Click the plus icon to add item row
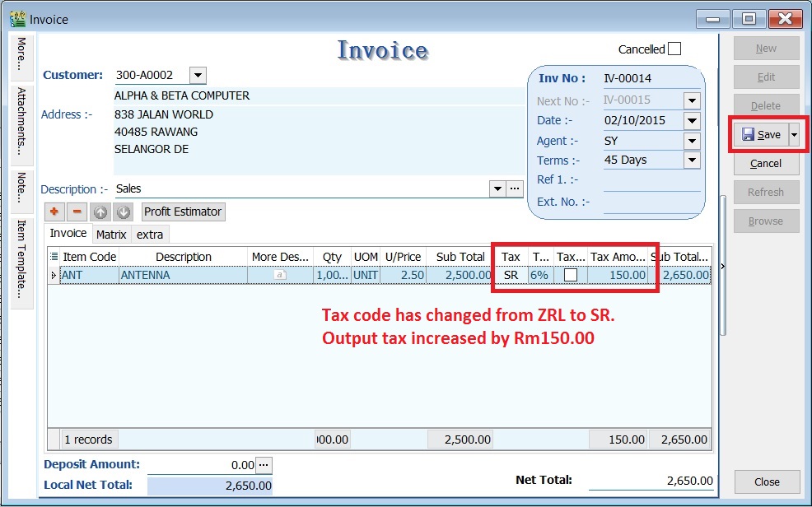 click(54, 212)
